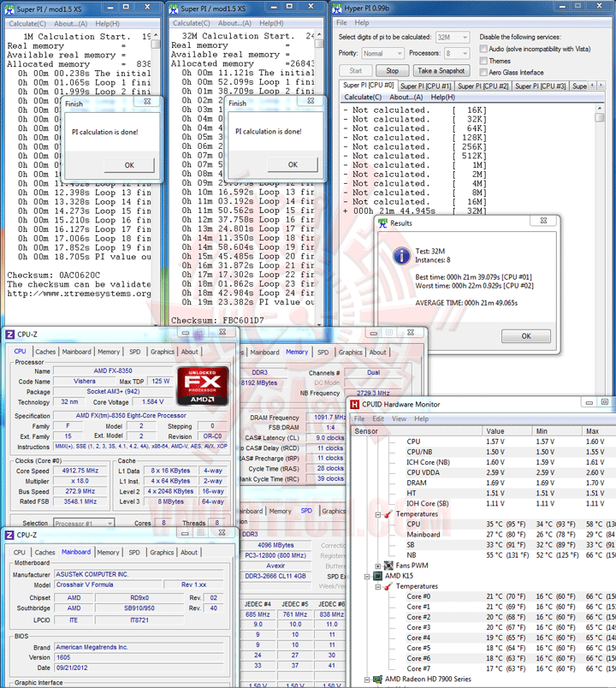Collapse AMD Radeon HD 7900 Series node
Viewport: 616px width, 688px height.
367,679
